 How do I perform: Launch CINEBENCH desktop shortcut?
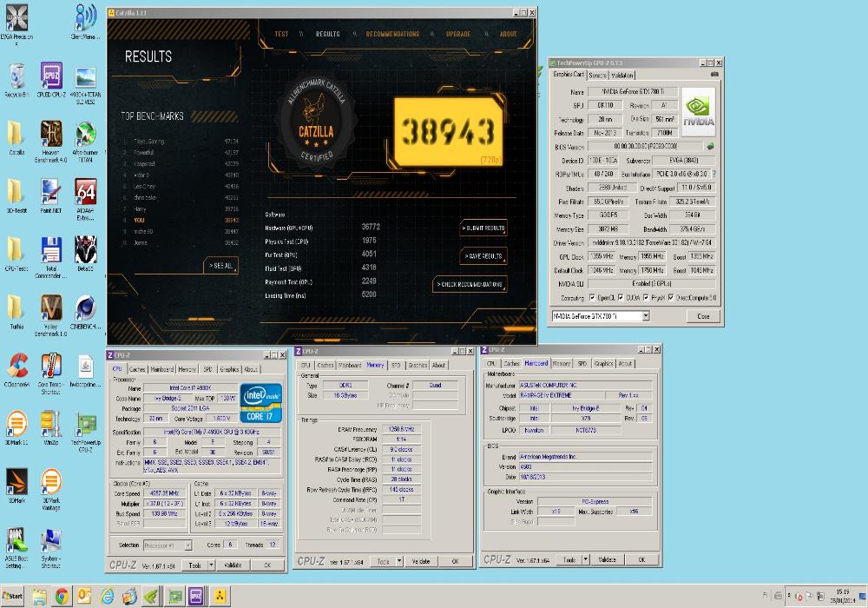click(x=85, y=313)
